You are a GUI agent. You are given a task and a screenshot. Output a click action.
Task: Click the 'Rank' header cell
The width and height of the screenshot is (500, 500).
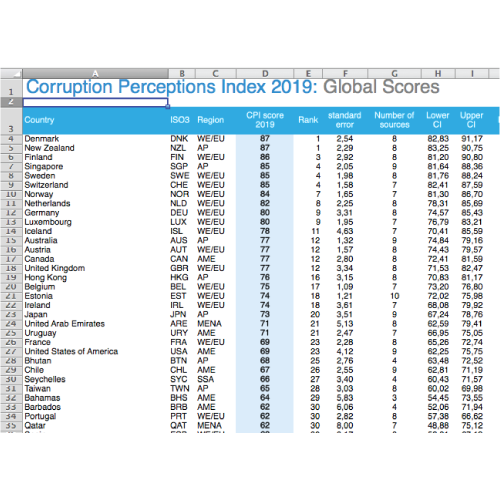pos(308,120)
